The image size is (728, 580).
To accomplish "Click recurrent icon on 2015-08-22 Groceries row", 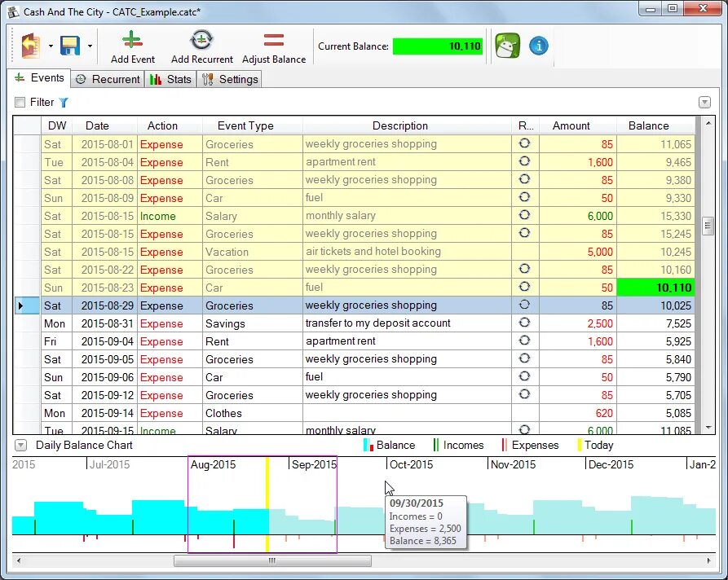I will pyautogui.click(x=525, y=269).
